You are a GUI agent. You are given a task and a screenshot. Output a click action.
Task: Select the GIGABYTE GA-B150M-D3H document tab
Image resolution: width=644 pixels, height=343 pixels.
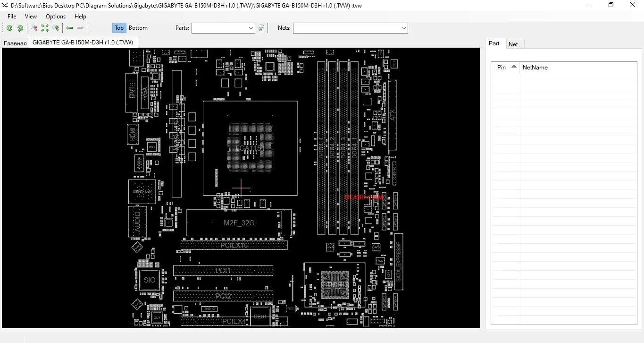83,42
